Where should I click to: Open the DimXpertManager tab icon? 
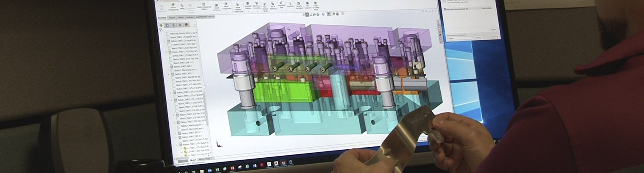(x=180, y=25)
